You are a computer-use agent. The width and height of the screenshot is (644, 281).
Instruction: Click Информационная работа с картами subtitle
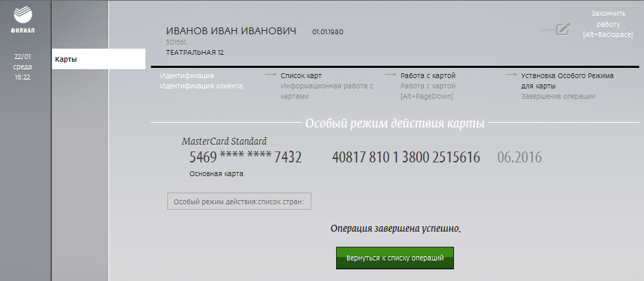[x=326, y=91]
